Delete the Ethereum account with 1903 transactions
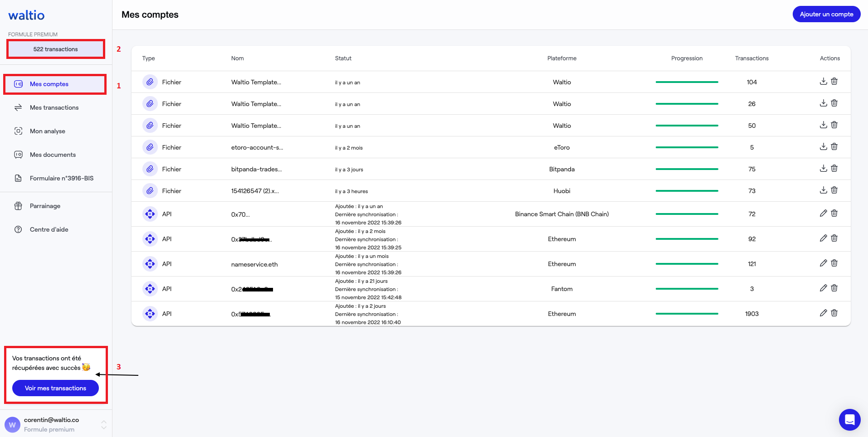Viewport: 868px width, 437px height. [x=834, y=313]
